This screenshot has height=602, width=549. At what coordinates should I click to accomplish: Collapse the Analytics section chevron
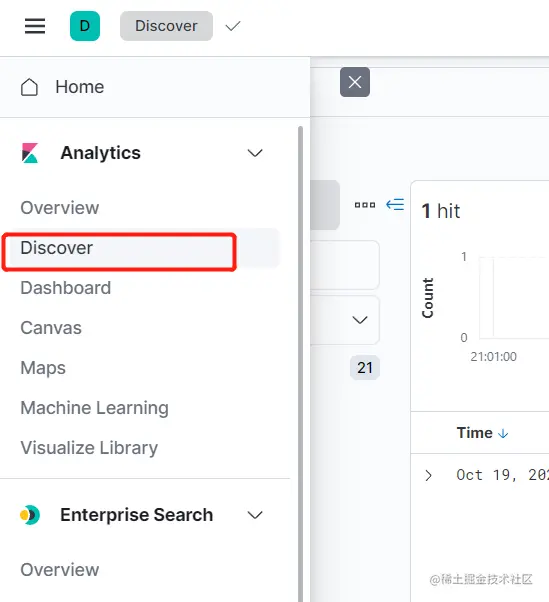[255, 153]
